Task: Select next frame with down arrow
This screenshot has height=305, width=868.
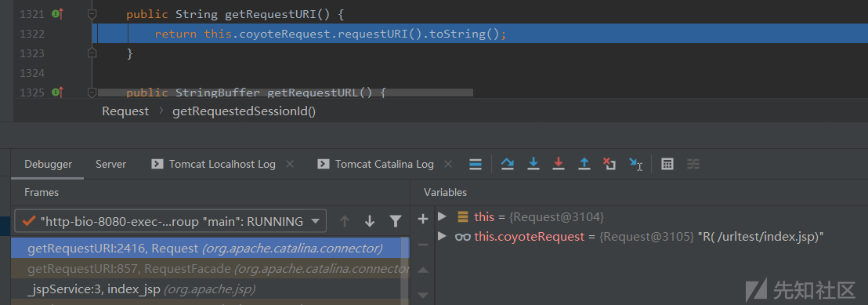Action: click(x=370, y=221)
